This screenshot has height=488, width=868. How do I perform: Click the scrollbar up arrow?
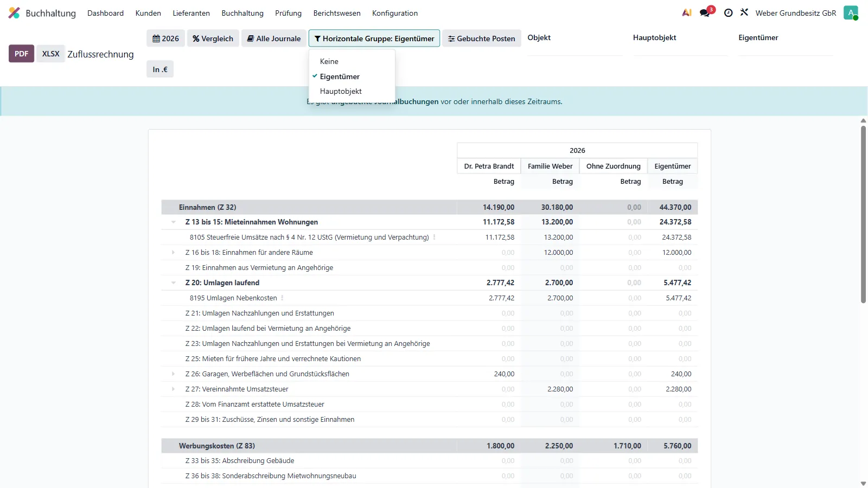pyautogui.click(x=863, y=121)
